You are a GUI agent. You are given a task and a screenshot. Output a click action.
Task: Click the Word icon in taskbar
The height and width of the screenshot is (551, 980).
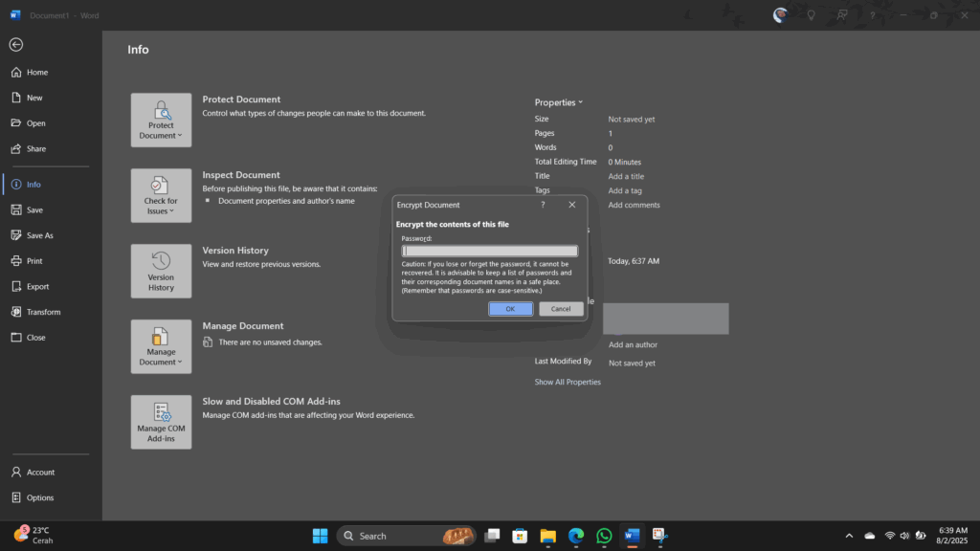[632, 536]
